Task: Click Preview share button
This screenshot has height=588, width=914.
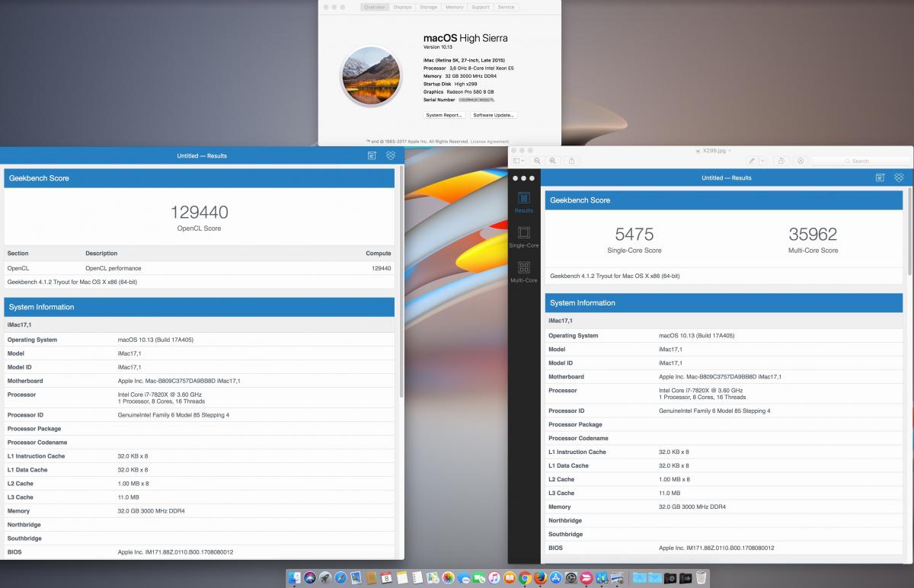Action: [571, 161]
